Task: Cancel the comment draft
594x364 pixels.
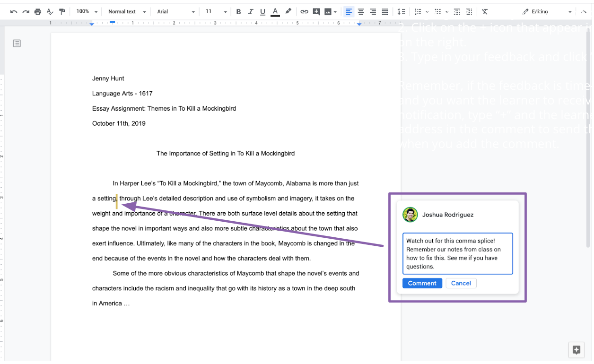Action: [461, 283]
